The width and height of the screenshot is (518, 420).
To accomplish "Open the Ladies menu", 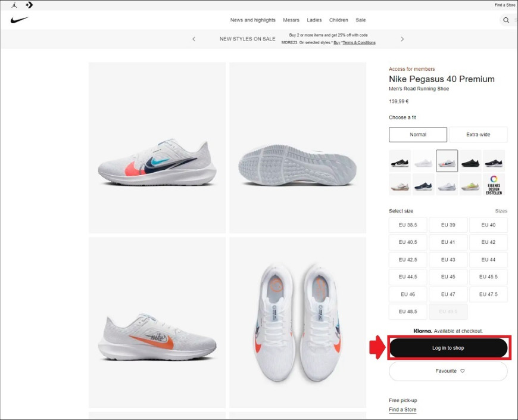I will click(x=314, y=20).
